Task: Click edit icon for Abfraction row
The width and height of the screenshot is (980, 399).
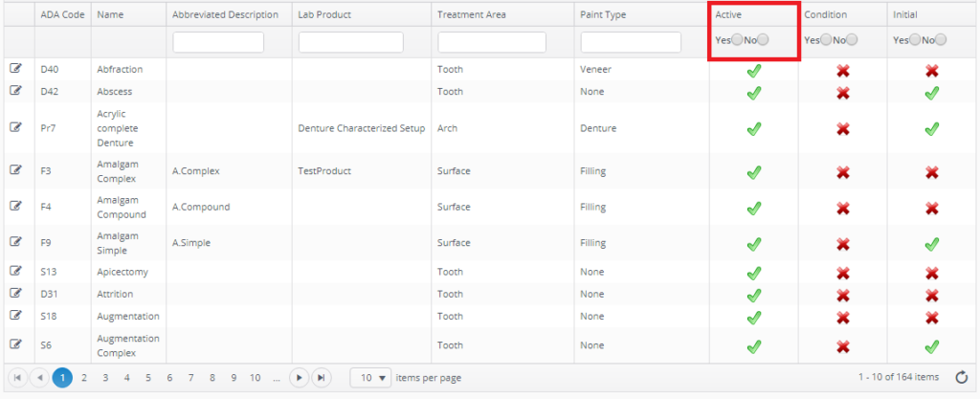Action: coord(16,69)
